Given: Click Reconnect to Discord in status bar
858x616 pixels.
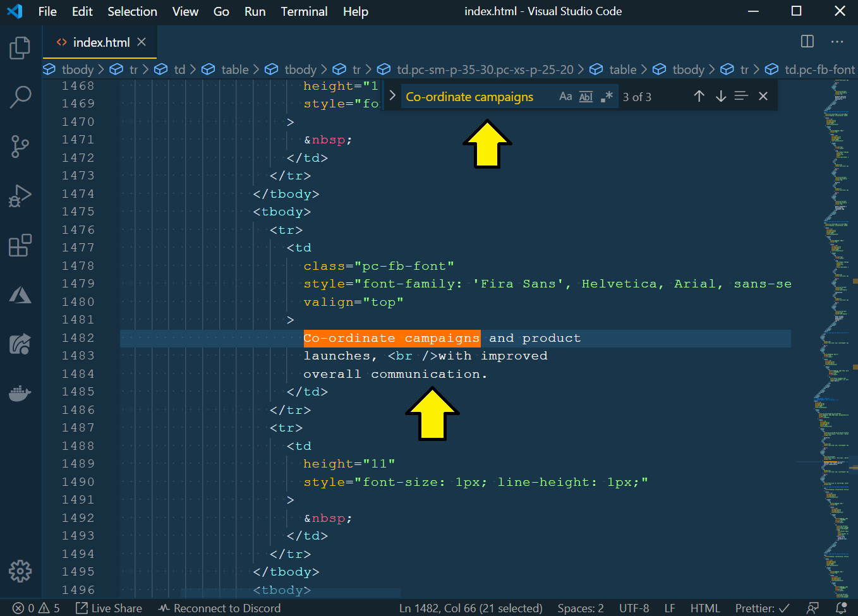Looking at the screenshot, I should pyautogui.click(x=219, y=608).
